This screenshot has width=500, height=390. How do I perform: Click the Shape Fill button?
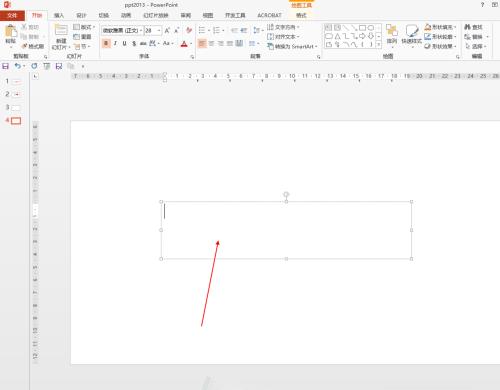(440, 27)
